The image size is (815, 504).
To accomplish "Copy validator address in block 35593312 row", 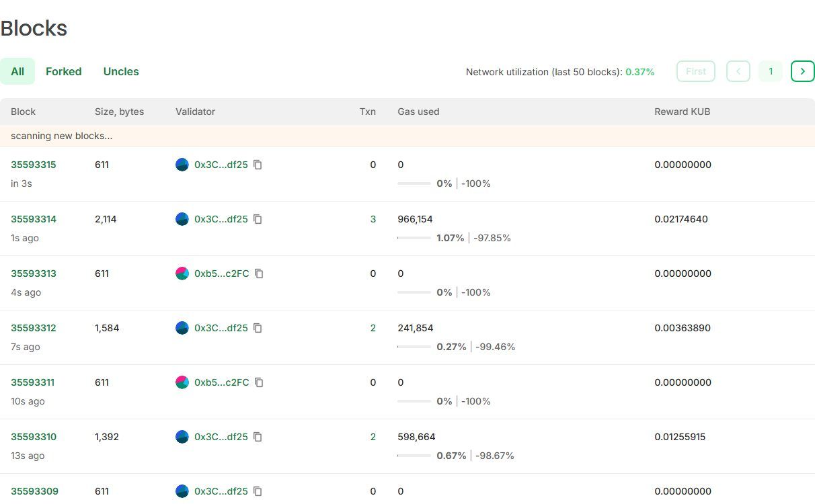I will pos(258,328).
